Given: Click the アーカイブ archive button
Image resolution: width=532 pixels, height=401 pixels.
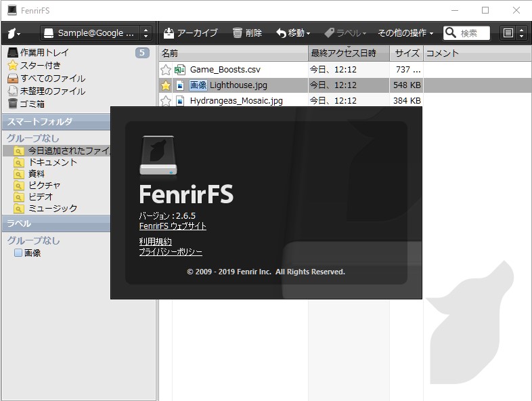Looking at the screenshot, I should 190,33.
